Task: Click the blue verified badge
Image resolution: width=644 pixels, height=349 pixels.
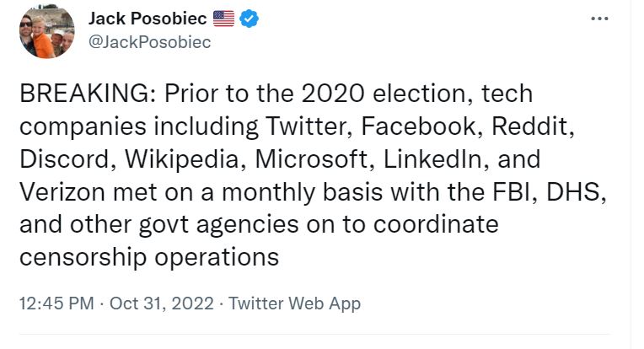Action: point(248,19)
